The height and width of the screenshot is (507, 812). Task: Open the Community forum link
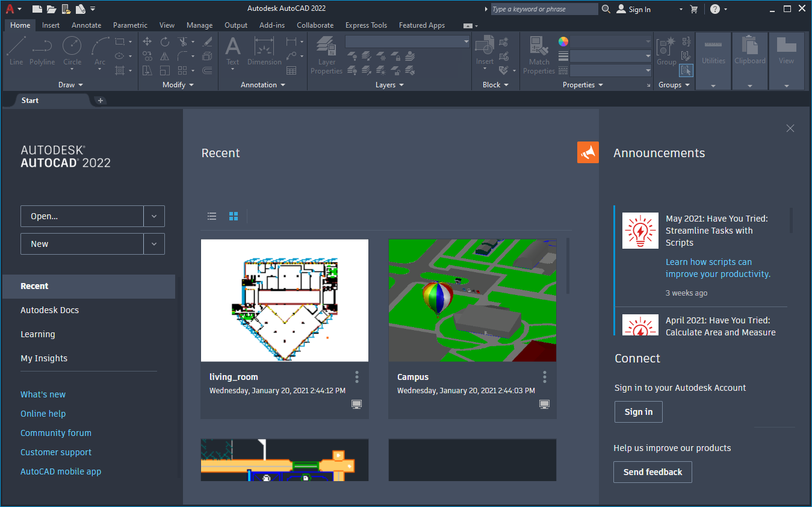point(55,432)
